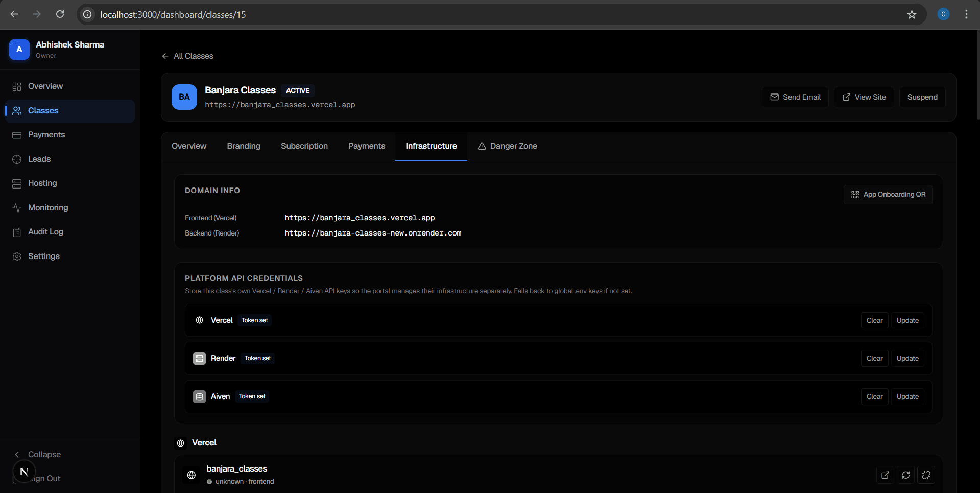Open the Danger Zone tab

[508, 146]
